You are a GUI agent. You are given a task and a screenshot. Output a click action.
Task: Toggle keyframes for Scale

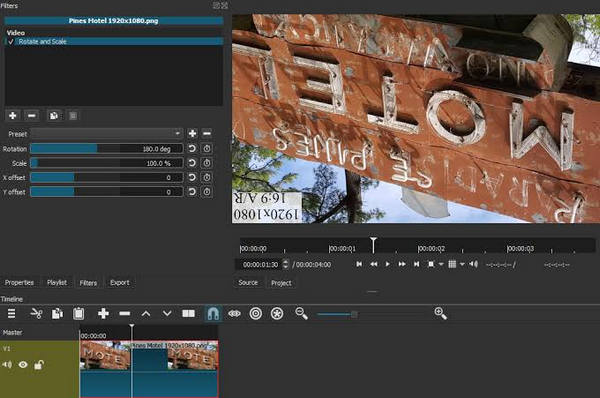[207, 163]
